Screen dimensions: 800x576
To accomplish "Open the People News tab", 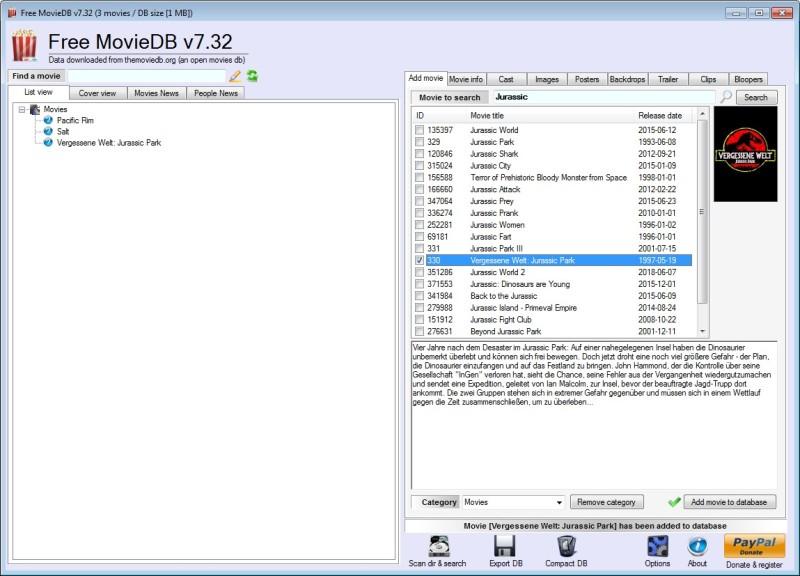I will click(216, 93).
